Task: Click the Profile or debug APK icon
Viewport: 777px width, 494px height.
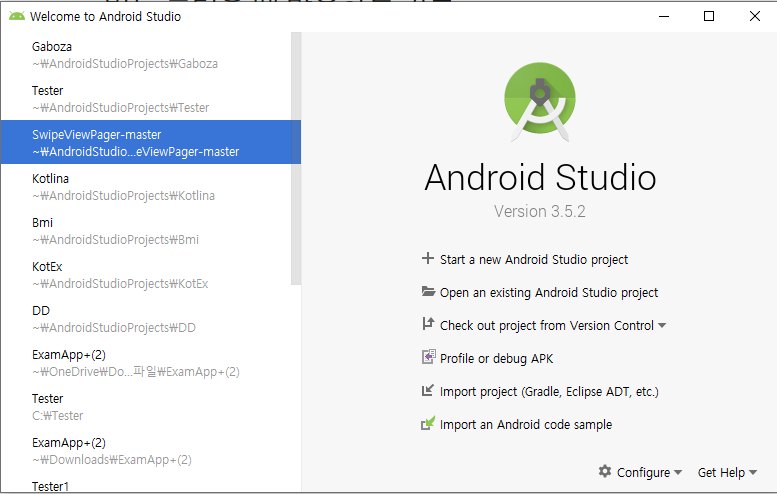Action: pos(429,357)
